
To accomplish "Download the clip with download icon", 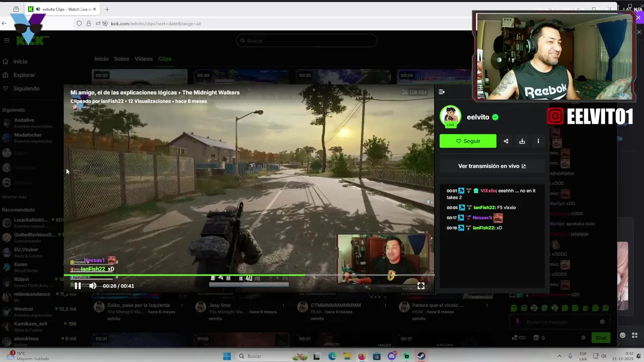I will coord(522,141).
